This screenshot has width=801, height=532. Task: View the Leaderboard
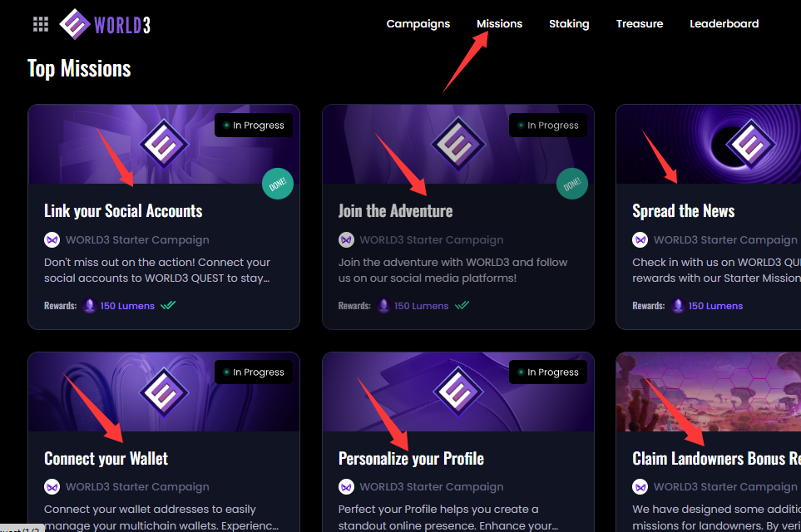[x=724, y=23]
